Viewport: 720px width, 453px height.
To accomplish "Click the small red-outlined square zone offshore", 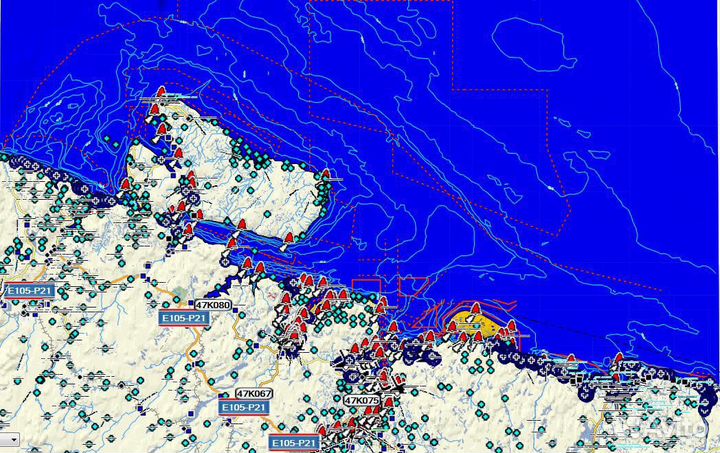I will (x=366, y=287).
